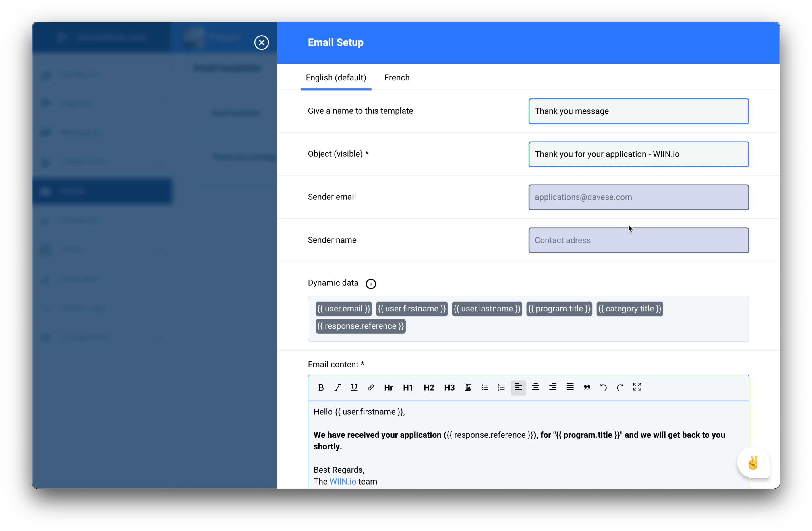Insert a blockquote
Viewport: 812px width, 531px height.
(587, 387)
